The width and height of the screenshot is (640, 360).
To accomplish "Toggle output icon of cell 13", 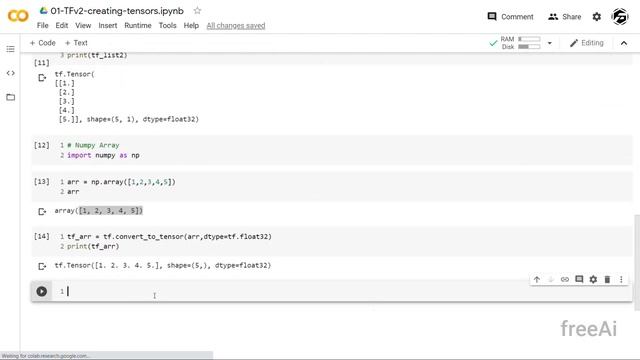I will coord(42,211).
